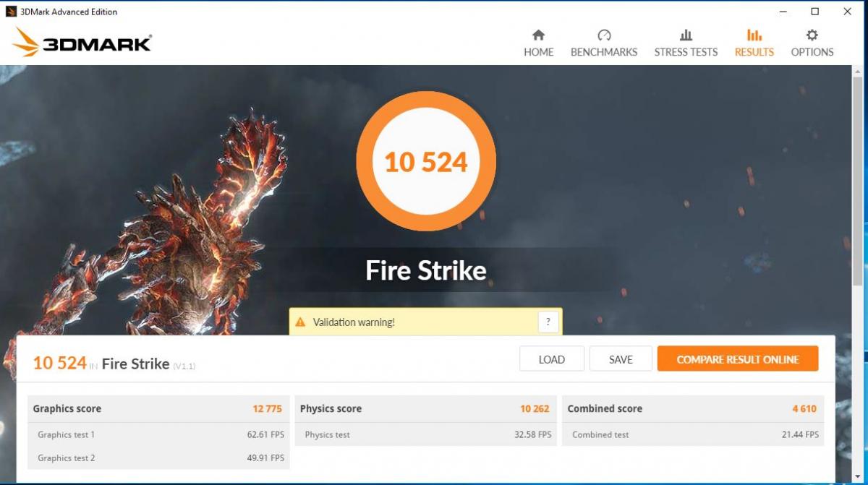
Task: Click the Physics test row
Action: tap(426, 434)
